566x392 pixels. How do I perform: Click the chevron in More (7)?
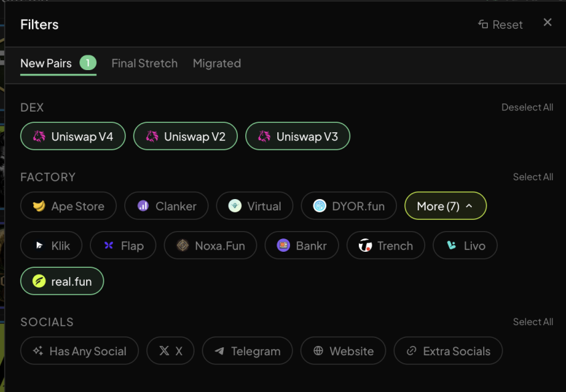click(469, 206)
